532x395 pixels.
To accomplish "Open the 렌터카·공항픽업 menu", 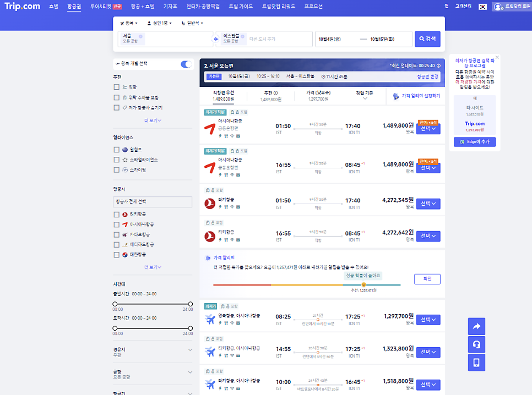I will click(x=203, y=7).
